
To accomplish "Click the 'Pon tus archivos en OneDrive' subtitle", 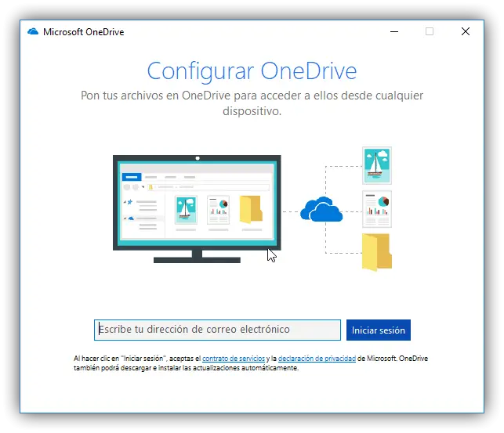I will (x=252, y=103).
